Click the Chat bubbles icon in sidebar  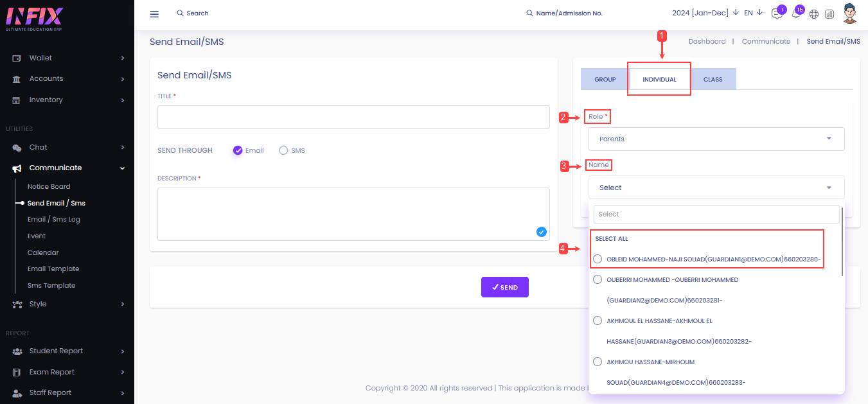click(17, 148)
